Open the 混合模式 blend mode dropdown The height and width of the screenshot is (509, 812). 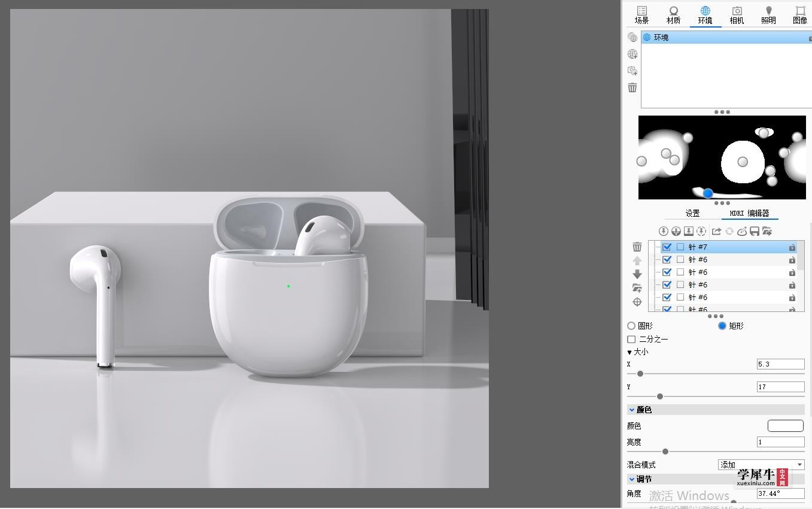click(761, 465)
